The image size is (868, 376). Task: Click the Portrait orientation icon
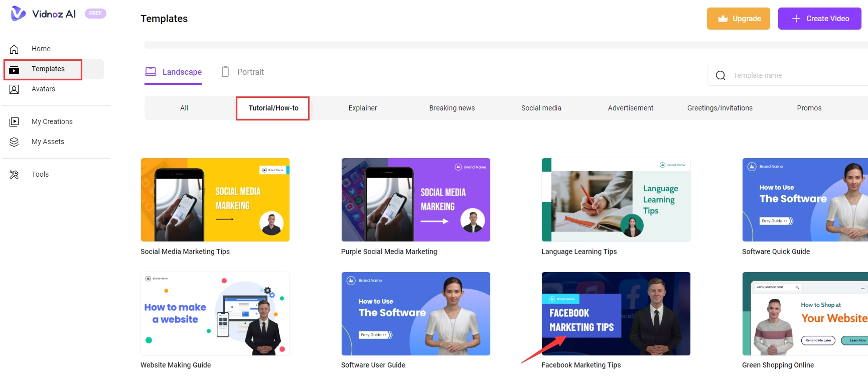225,72
